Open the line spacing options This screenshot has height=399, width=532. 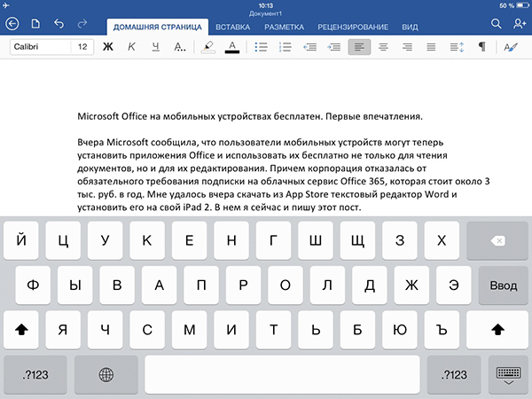457,47
